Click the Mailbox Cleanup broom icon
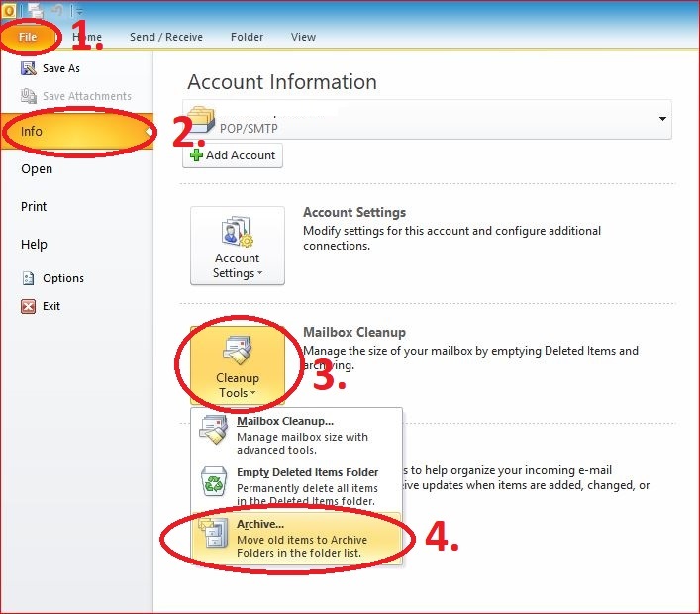This screenshot has height=614, width=700. click(x=214, y=430)
